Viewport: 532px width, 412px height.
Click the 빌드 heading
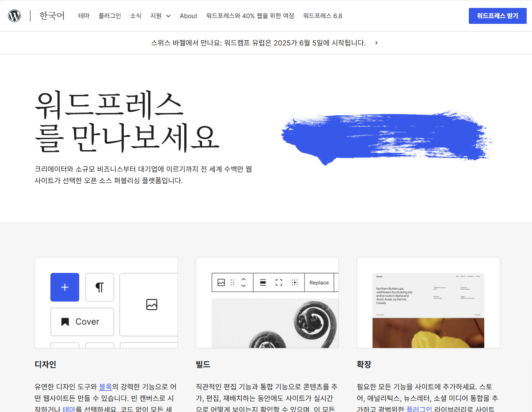(203, 365)
